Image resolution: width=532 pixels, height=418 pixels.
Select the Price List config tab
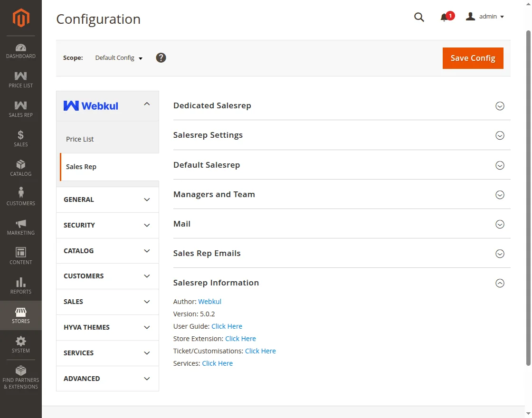80,139
